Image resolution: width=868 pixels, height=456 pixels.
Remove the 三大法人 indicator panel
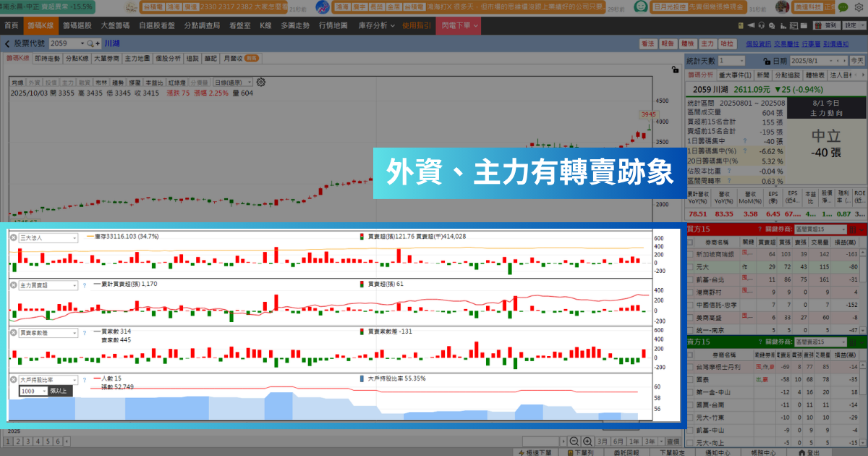tap(13, 237)
